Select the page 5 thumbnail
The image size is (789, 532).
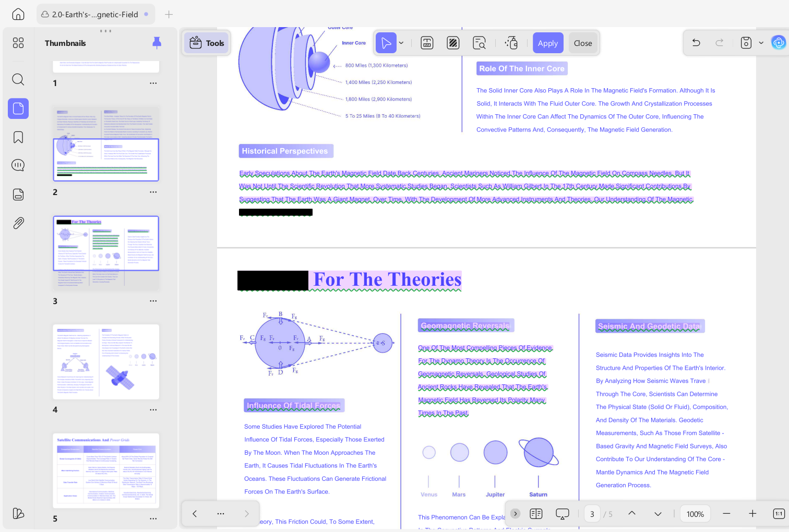click(106, 470)
